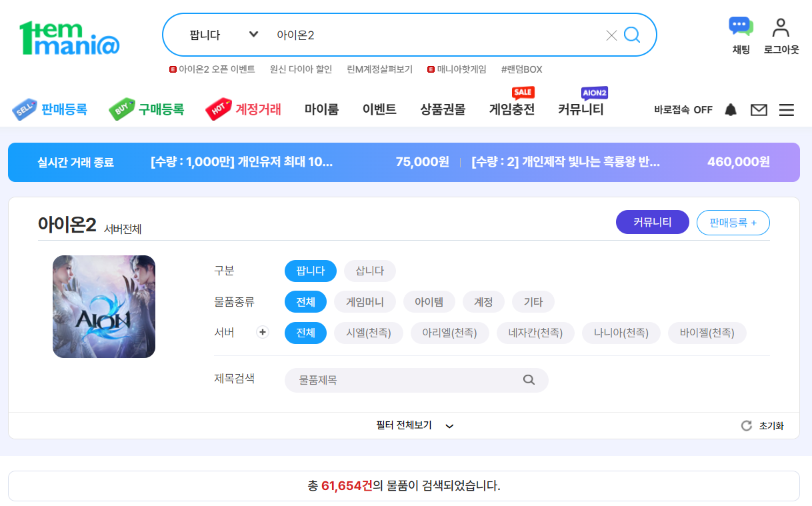Image resolution: width=812 pixels, height=506 pixels.
Task: Click the magnifier icon in the top search bar
Action: pos(632,35)
